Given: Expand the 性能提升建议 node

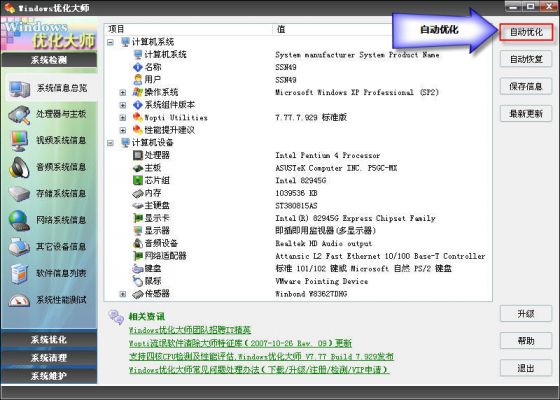Looking at the screenshot, I should 123,130.
